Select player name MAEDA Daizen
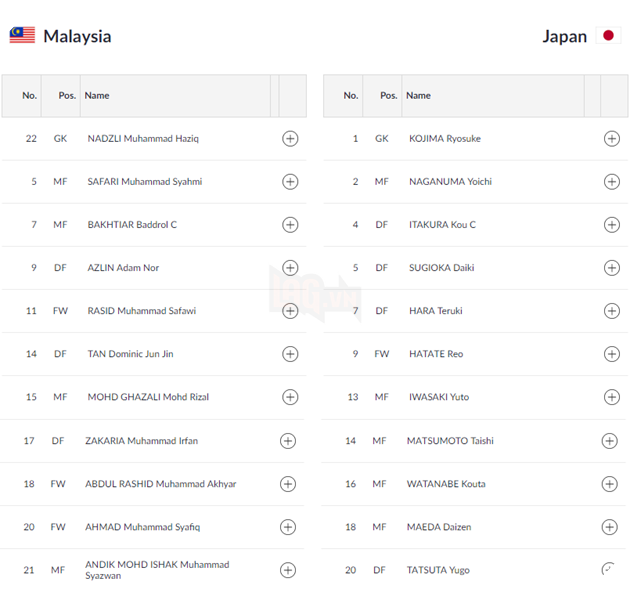The image size is (630, 589). click(439, 527)
